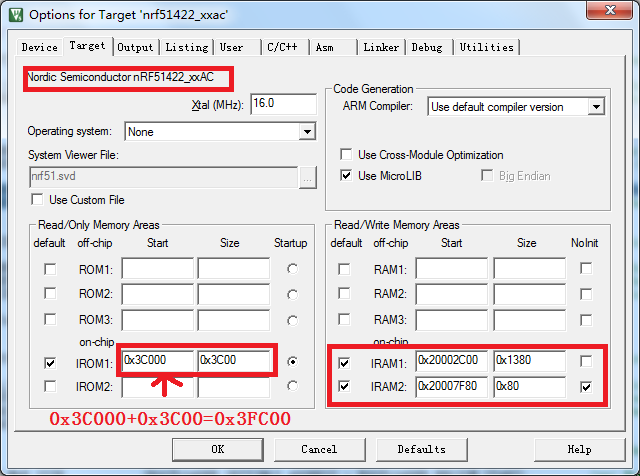The height and width of the screenshot is (476, 640).
Task: Switch to the Device tab
Action: tap(40, 47)
